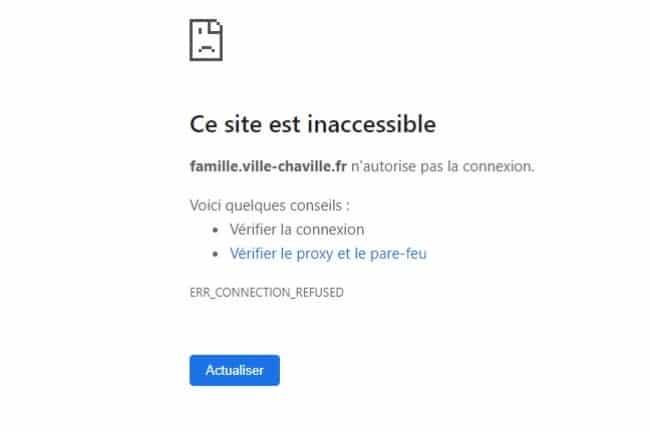This screenshot has width=650, height=433.
Task: Click the n'autorise pas la connexion message
Action: pyautogui.click(x=443, y=166)
